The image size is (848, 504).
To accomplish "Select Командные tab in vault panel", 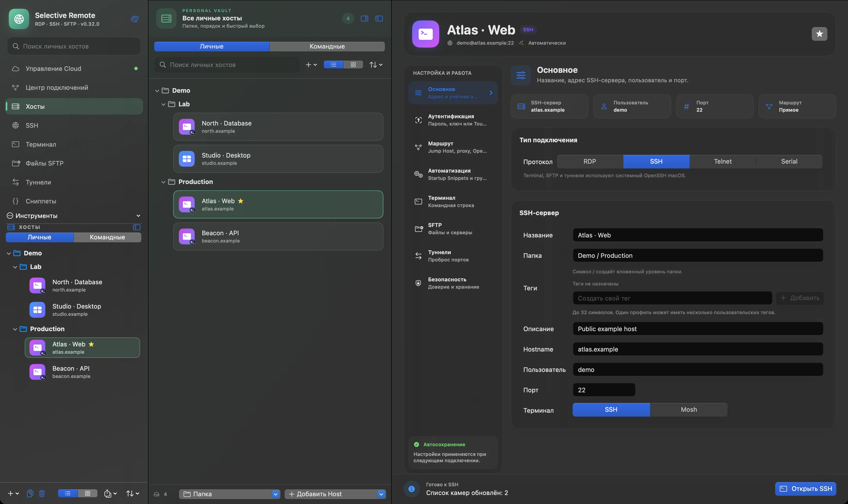I will tap(327, 47).
